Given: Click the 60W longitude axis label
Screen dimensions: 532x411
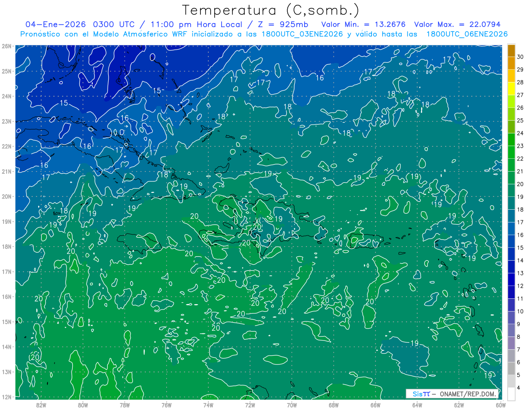Looking at the screenshot, I should pos(501,405).
